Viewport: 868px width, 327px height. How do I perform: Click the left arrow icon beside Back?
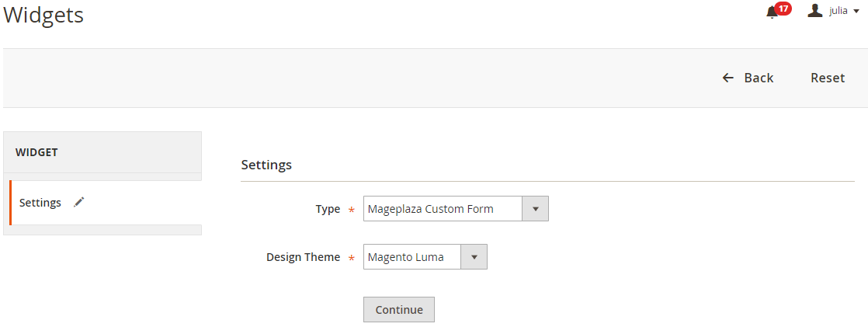pyautogui.click(x=728, y=78)
